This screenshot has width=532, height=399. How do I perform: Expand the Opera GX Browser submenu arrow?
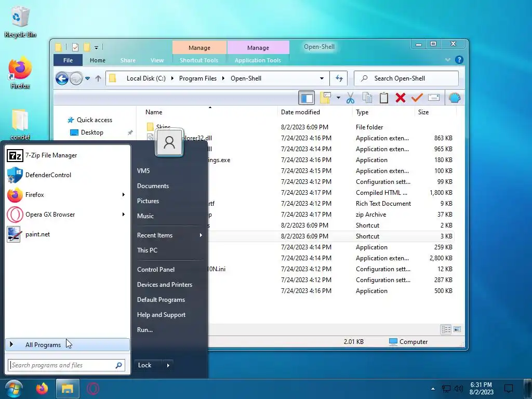click(x=124, y=215)
